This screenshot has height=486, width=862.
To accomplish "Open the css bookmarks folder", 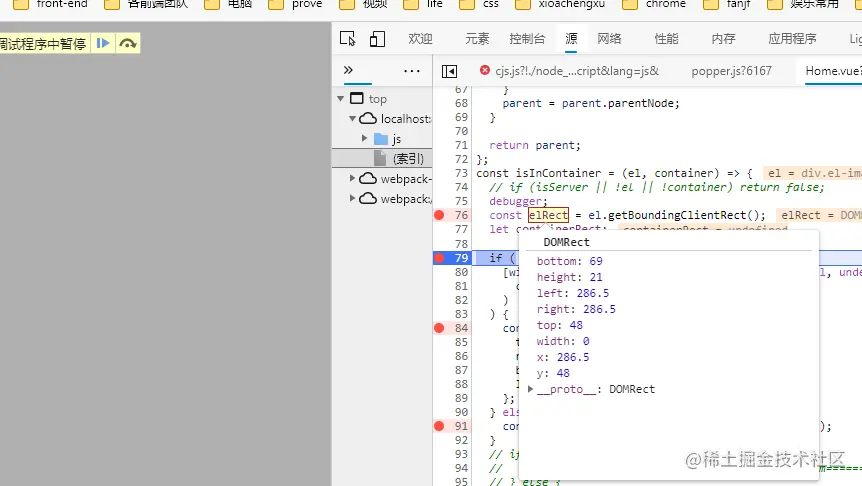I will 479,4.
